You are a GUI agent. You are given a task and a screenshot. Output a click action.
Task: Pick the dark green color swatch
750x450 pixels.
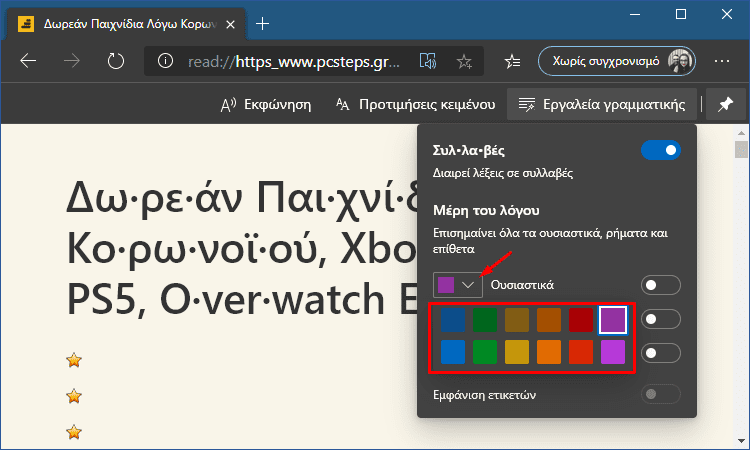(485, 320)
